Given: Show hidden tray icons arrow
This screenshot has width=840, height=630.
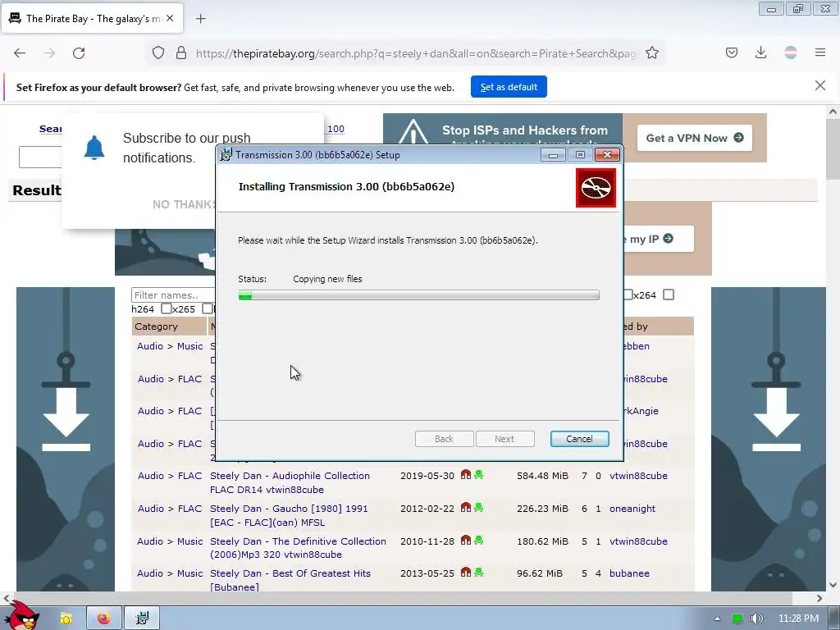Looking at the screenshot, I should coord(717,619).
